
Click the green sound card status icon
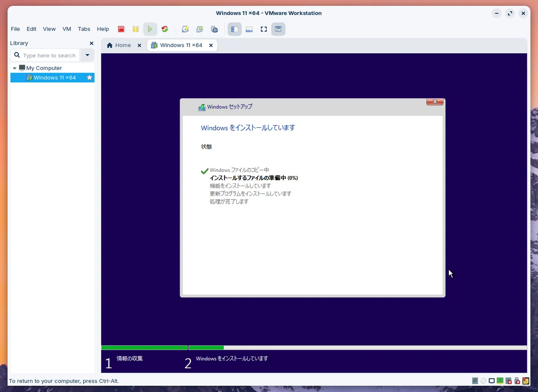500,381
